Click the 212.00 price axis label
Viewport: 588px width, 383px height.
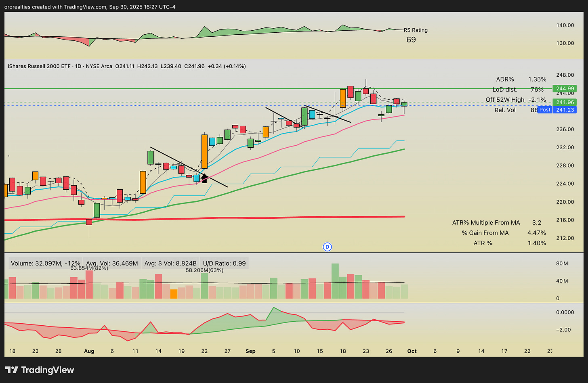[x=565, y=238]
